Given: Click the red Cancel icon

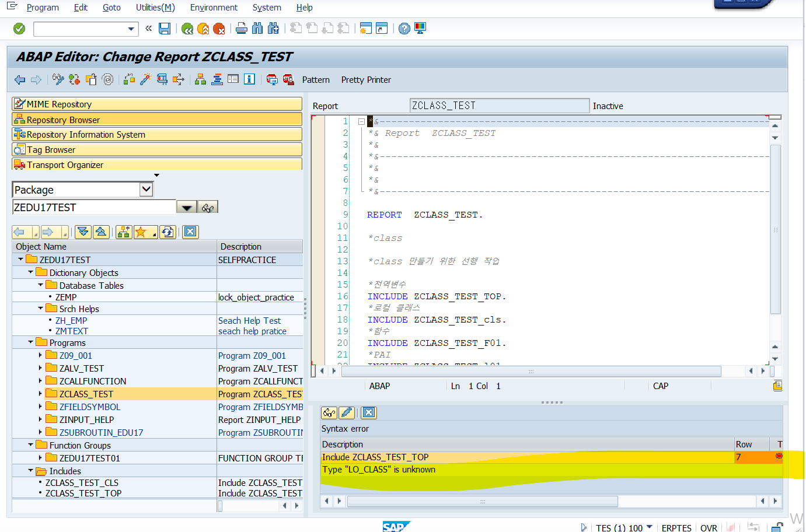Looking at the screenshot, I should click(x=219, y=29).
